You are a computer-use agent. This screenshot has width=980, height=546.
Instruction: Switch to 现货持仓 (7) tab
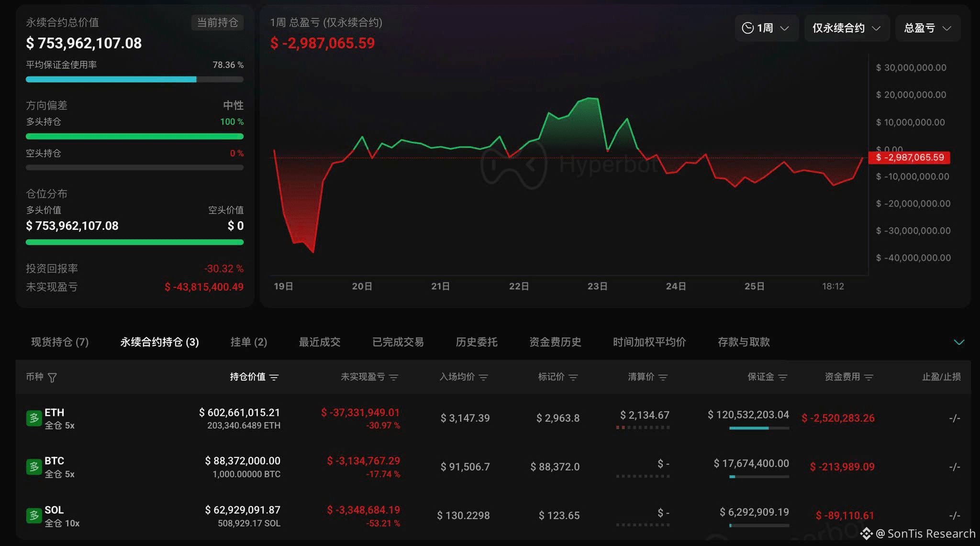(x=60, y=342)
